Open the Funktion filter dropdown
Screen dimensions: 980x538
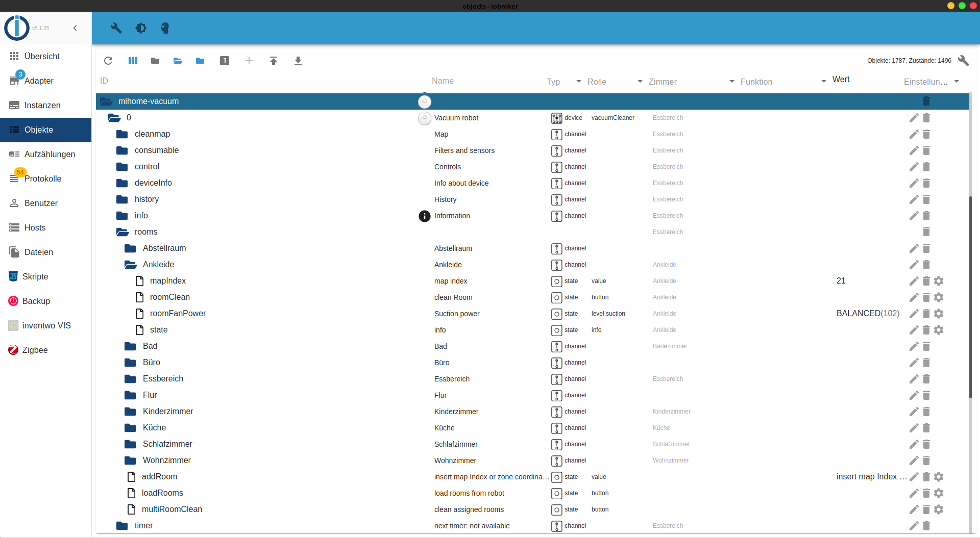785,82
